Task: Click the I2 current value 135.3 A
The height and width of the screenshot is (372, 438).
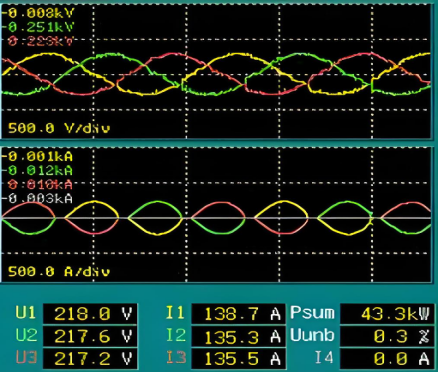Action: tap(238, 336)
